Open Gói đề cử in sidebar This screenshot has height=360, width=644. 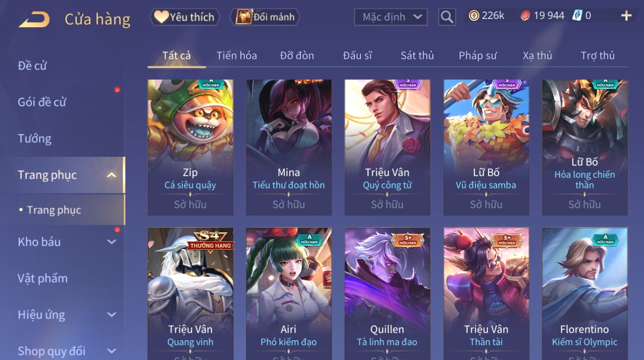coord(42,102)
